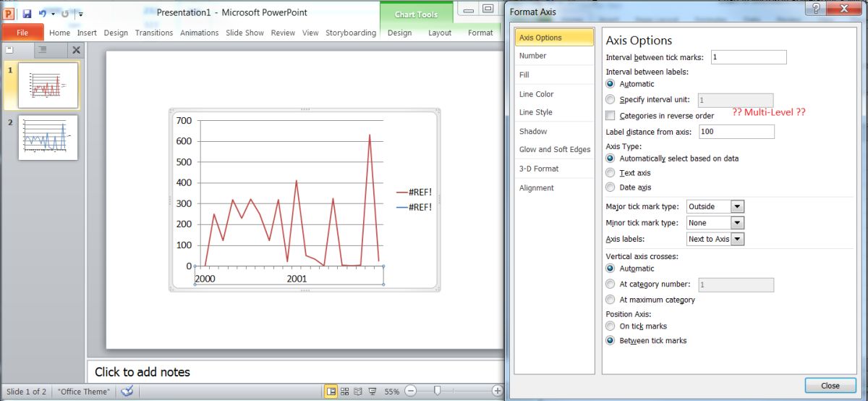The height and width of the screenshot is (401, 868).
Task: Open Minor tick mark type dropdown
Action: pyautogui.click(x=737, y=223)
